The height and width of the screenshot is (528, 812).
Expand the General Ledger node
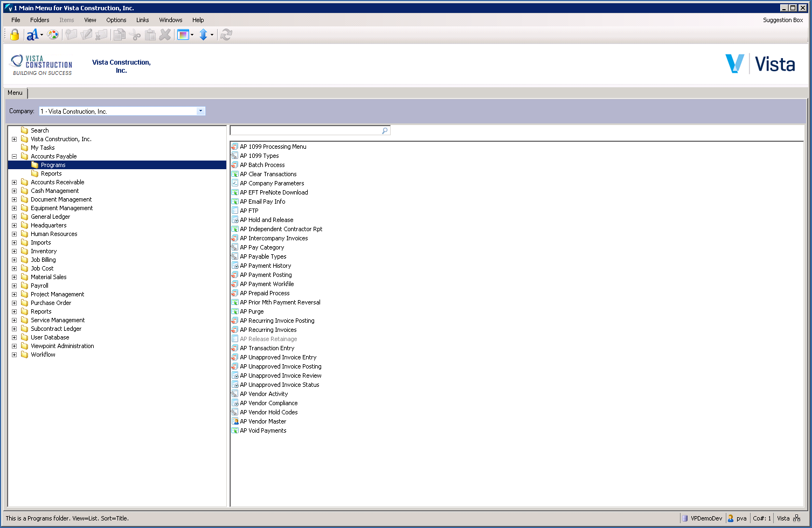[x=15, y=217]
